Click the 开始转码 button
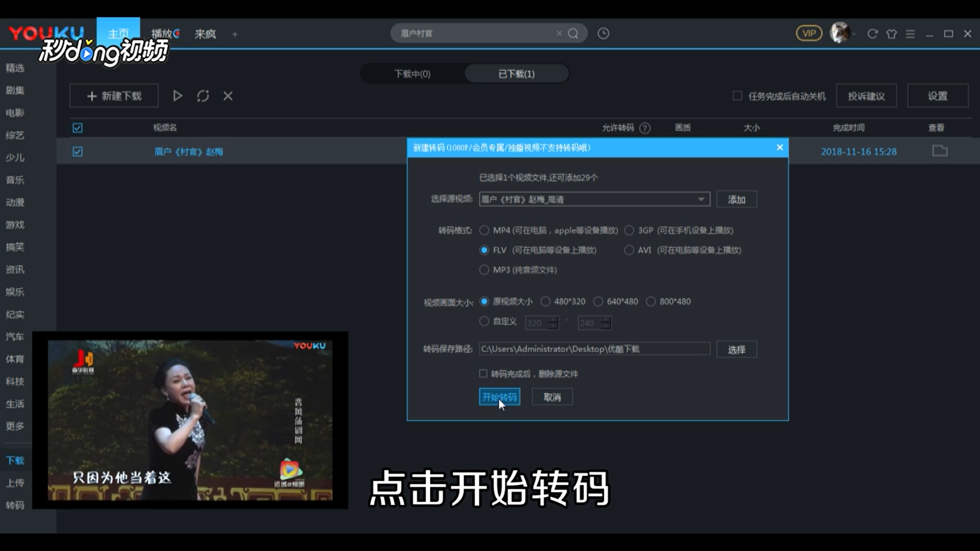Viewport: 980px width, 551px height. [499, 397]
